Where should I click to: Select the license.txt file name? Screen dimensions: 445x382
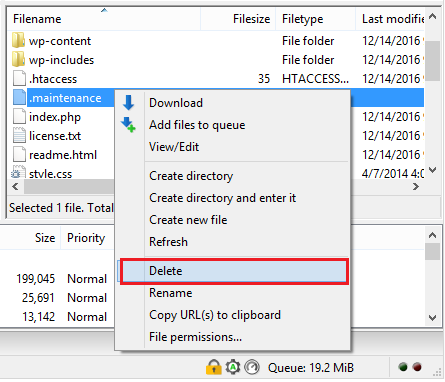coord(55,136)
